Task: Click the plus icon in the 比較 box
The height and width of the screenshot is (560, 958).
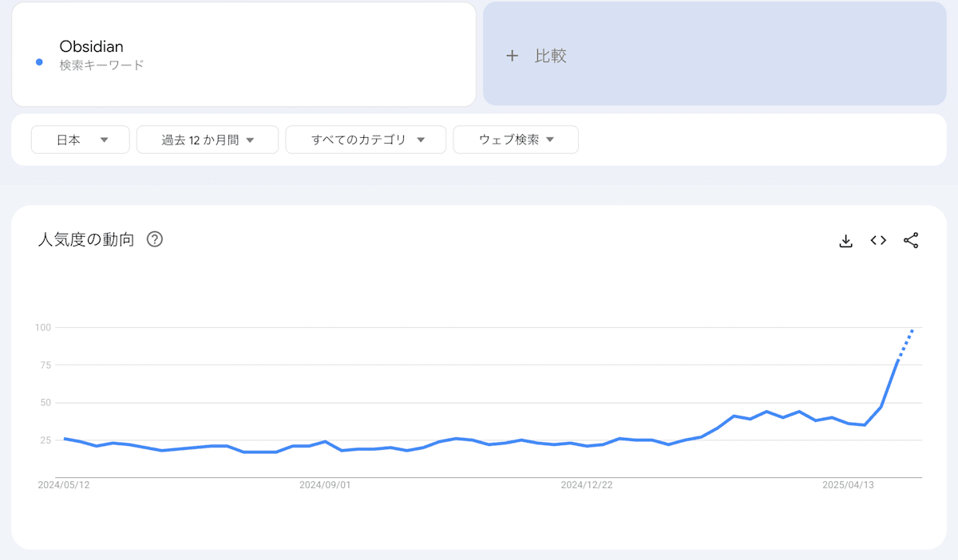Action: pos(513,56)
